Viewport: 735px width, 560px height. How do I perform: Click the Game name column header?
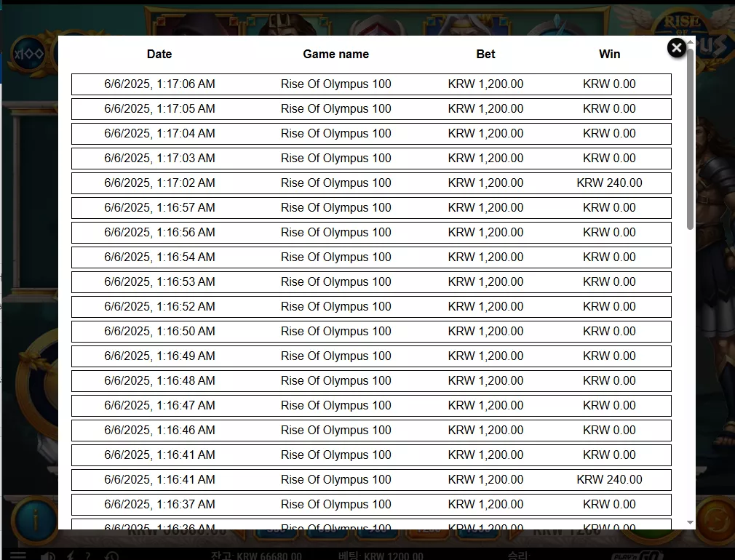point(335,55)
